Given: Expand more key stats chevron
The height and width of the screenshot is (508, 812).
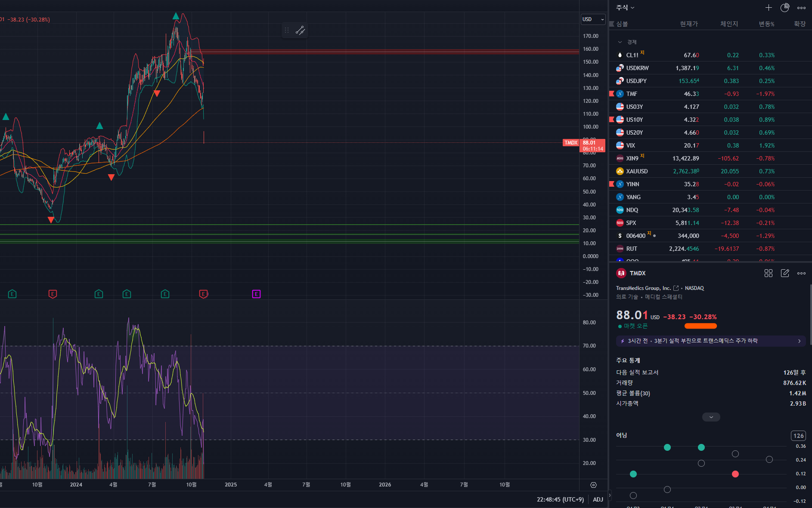Looking at the screenshot, I should click(711, 417).
